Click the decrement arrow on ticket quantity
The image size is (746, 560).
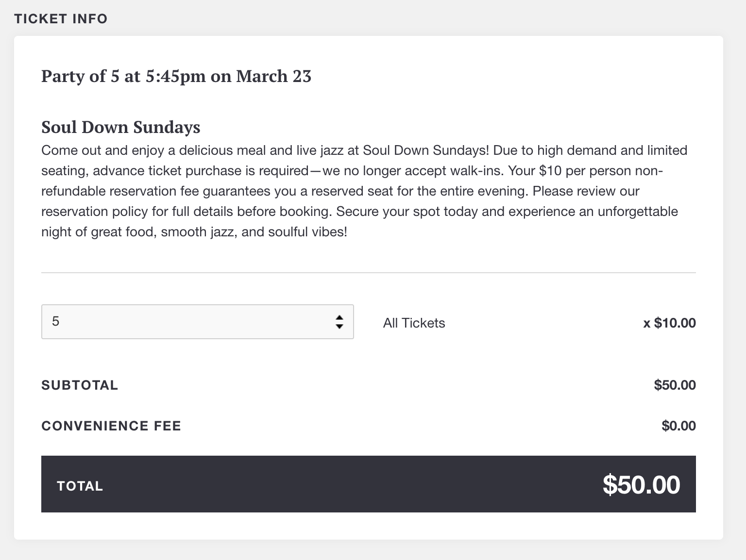coord(339,326)
